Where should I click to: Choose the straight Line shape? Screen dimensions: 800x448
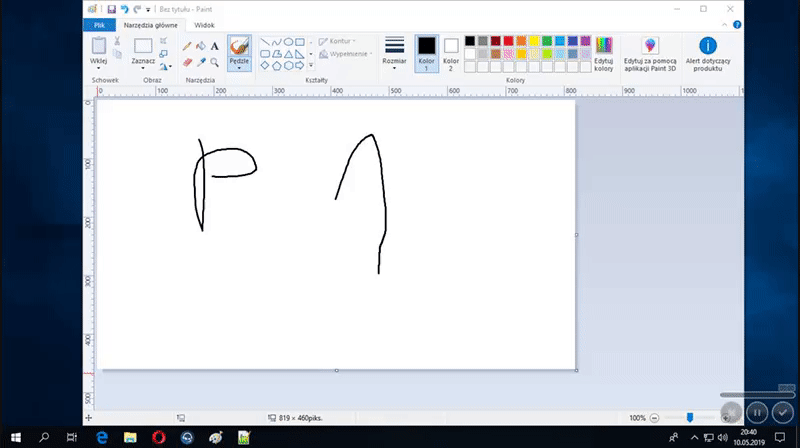pos(265,42)
